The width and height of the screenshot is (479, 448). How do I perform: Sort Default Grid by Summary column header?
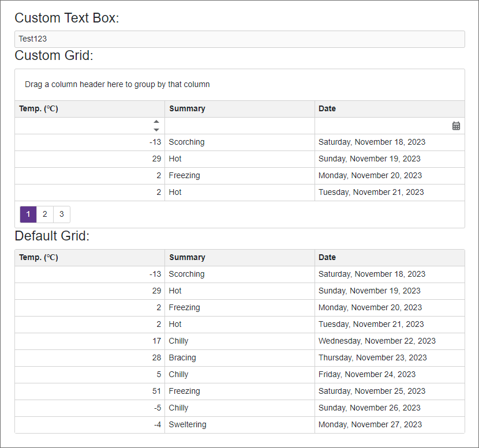(187, 258)
